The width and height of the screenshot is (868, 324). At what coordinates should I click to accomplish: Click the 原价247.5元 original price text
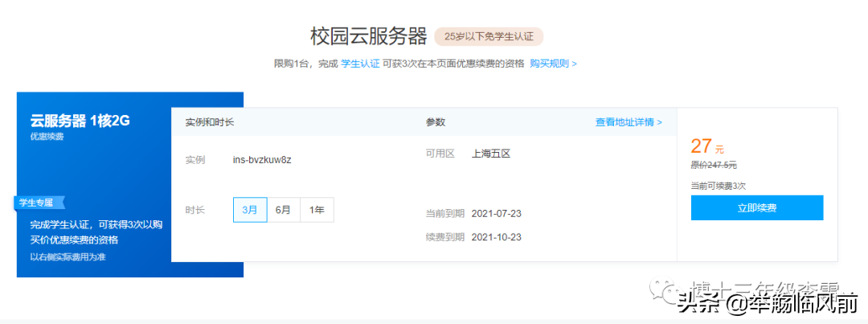[x=714, y=165]
